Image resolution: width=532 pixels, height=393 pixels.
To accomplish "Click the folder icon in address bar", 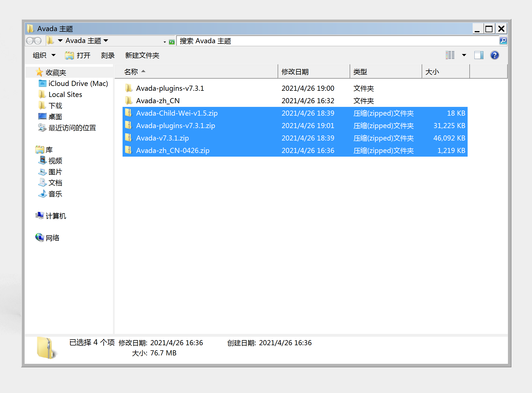I will 51,40.
